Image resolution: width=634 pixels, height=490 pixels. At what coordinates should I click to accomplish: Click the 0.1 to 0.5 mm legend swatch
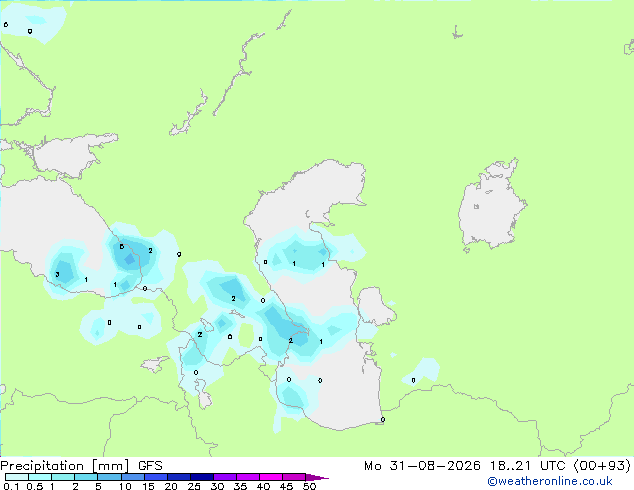pos(17,477)
